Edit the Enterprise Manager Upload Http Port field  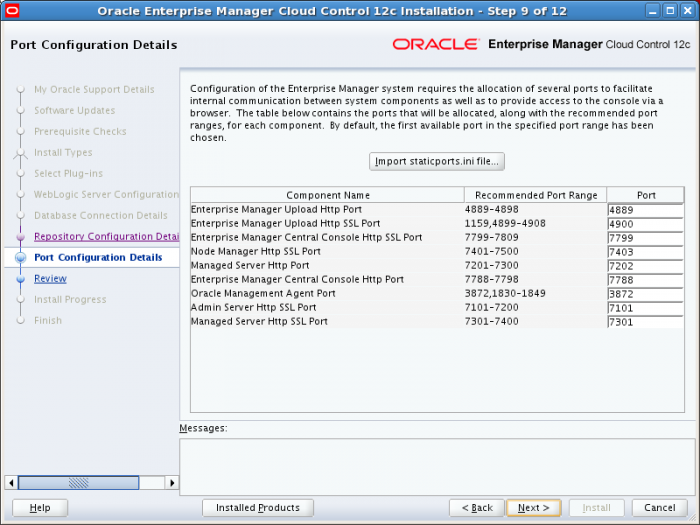(x=645, y=210)
